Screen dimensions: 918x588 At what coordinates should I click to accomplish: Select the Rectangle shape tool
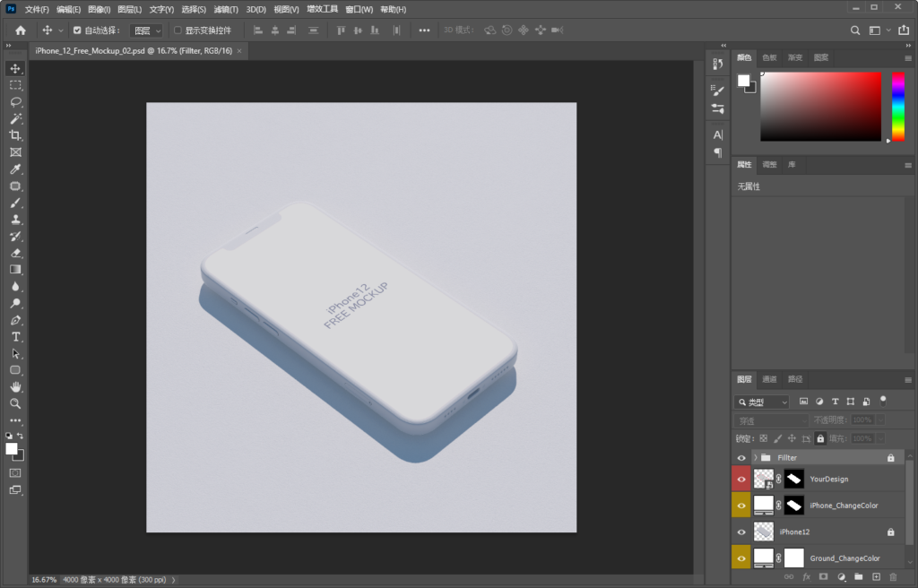15,370
